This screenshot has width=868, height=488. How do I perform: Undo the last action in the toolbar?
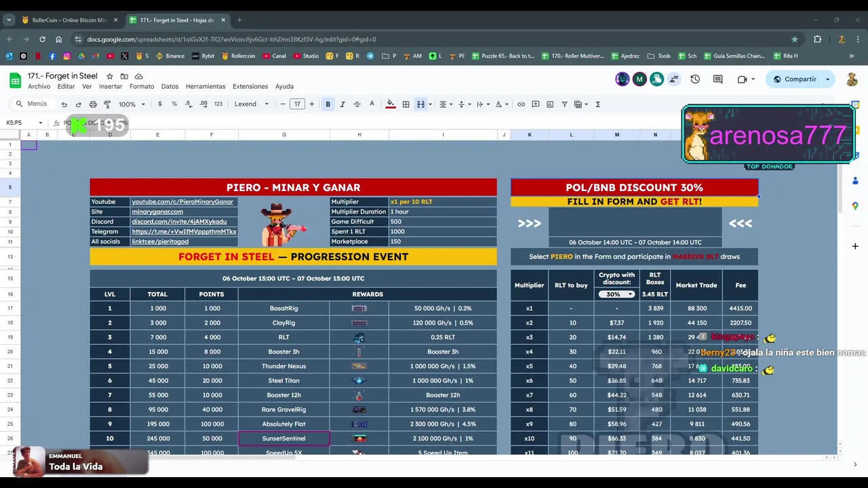tap(64, 104)
